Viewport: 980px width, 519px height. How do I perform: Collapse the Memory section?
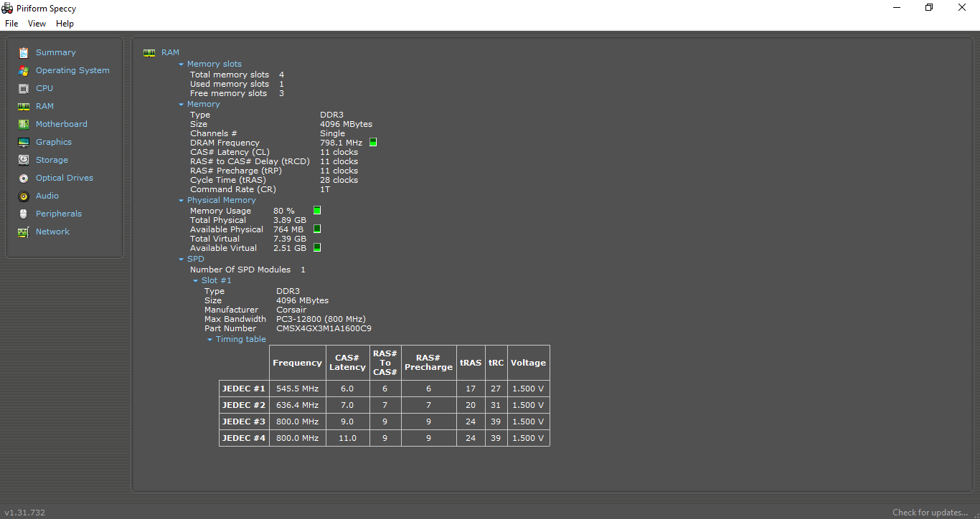point(182,104)
